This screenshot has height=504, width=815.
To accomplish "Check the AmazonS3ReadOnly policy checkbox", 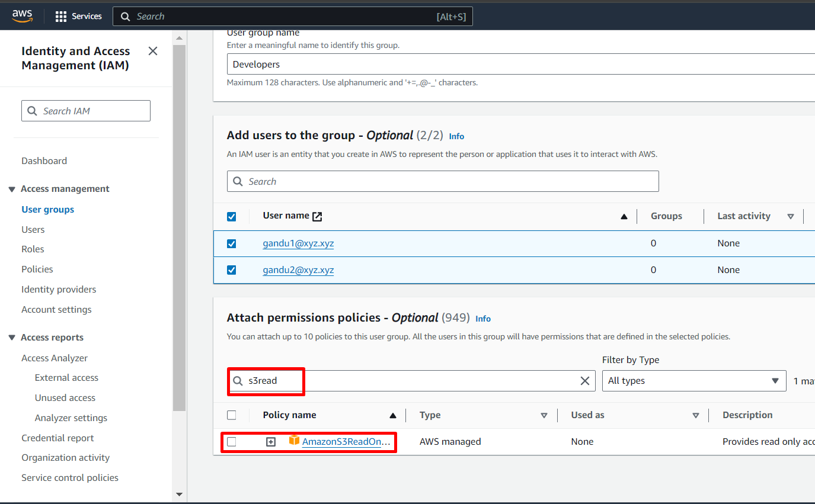I will tap(232, 442).
